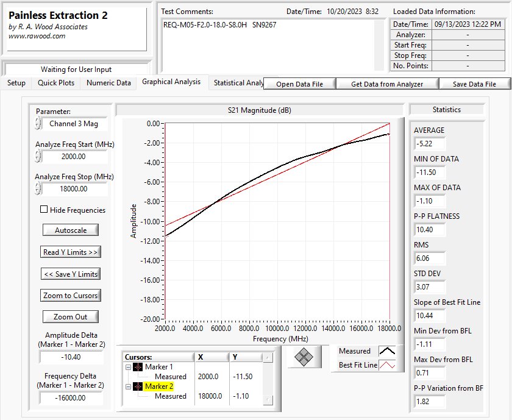This screenshot has height=420, width=512.
Task: Step the Analyze Freq Start value
Action: (38, 156)
